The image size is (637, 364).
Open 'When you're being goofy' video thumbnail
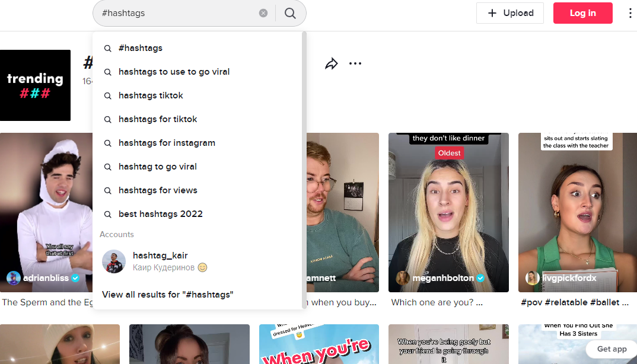pos(448,344)
